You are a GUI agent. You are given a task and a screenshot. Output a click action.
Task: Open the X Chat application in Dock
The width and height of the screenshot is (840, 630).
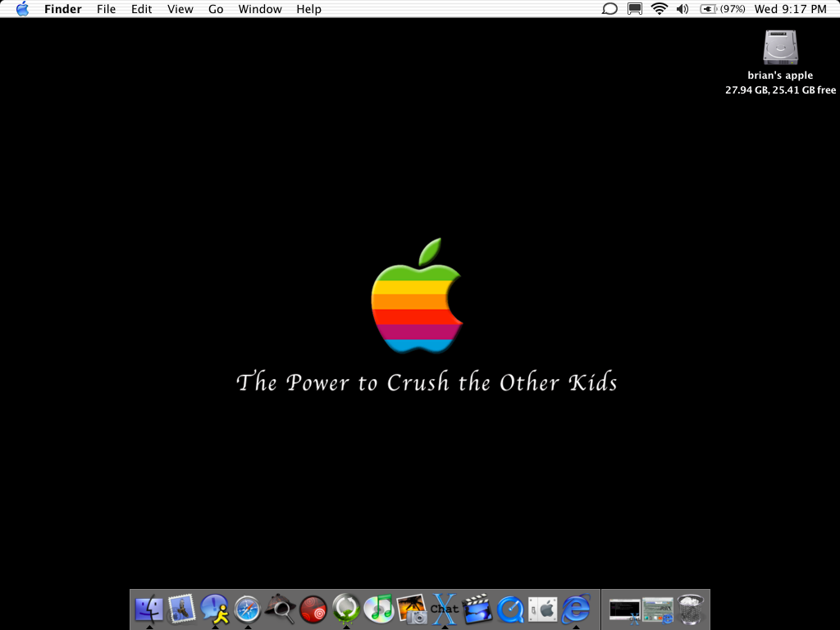click(x=445, y=609)
